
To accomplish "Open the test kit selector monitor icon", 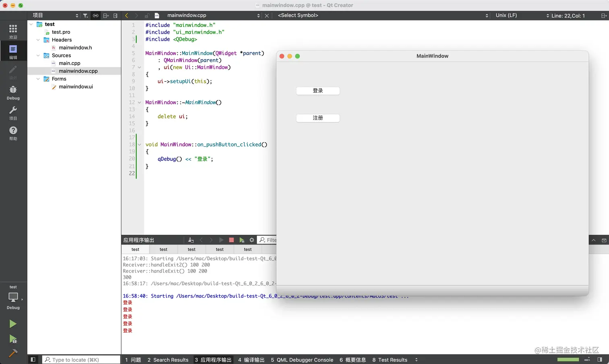I will (13, 297).
